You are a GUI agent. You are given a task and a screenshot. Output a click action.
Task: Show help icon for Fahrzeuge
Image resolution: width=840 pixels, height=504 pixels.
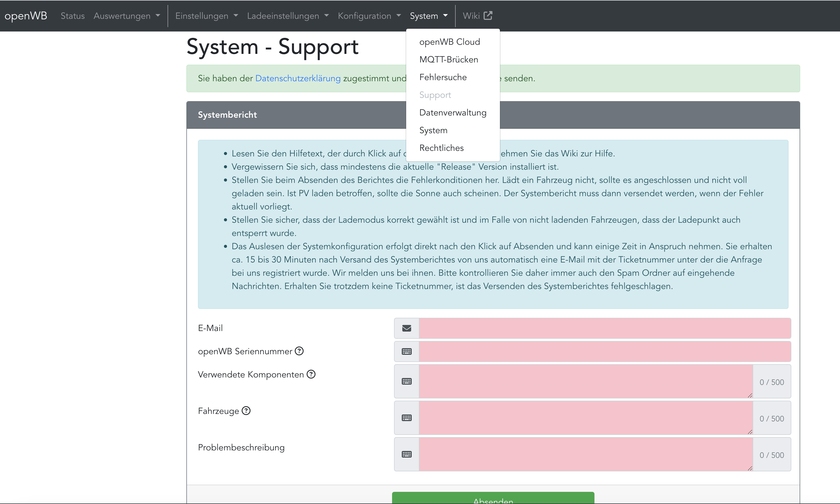pos(246,411)
